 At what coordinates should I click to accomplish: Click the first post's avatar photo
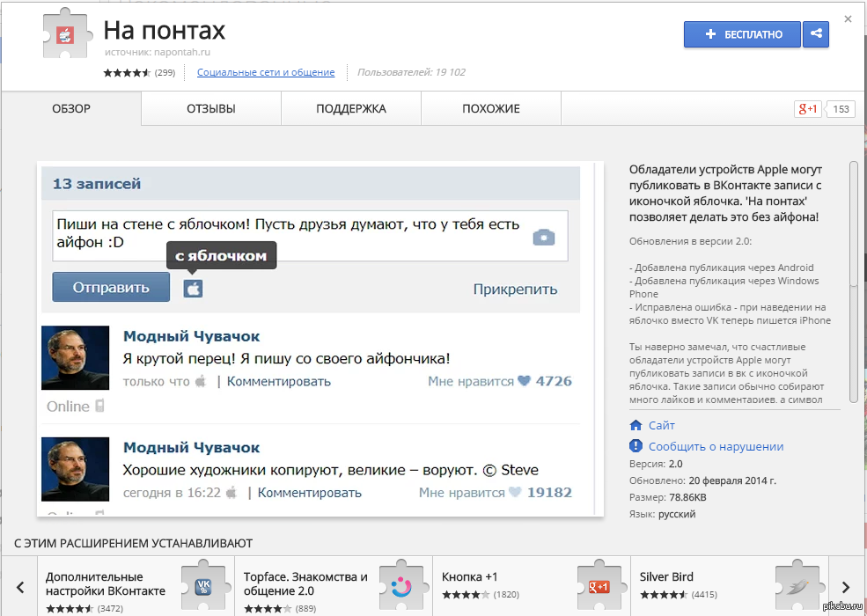click(x=75, y=358)
